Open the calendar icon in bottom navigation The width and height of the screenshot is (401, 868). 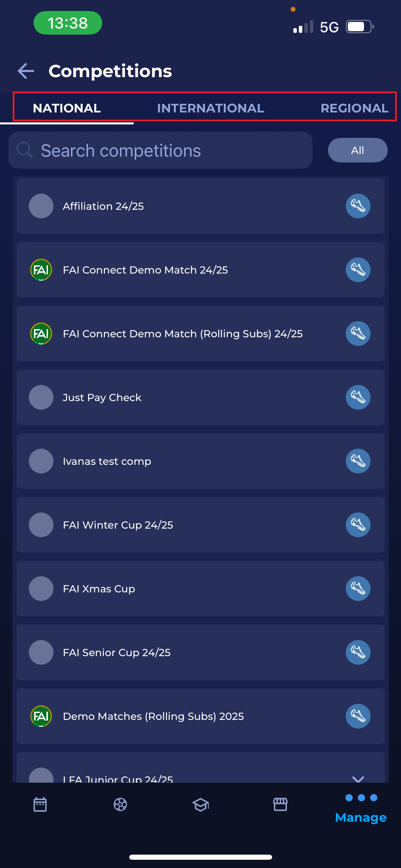click(x=40, y=804)
